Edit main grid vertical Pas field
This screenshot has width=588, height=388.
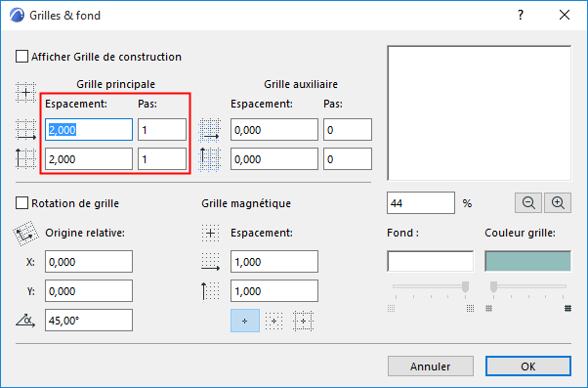(x=162, y=159)
